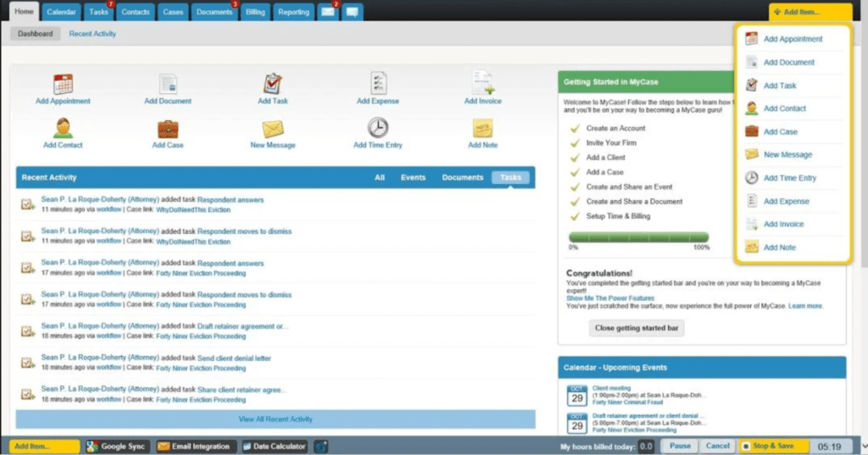Image resolution: width=868 pixels, height=455 pixels.
Task: Open the Add Item button in bottom bar
Action: click(44, 447)
